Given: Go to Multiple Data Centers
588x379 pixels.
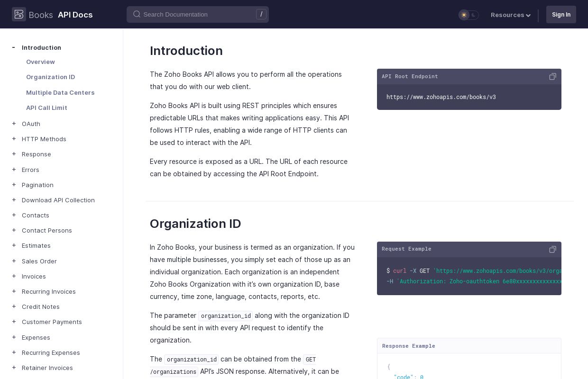Looking at the screenshot, I should click(x=60, y=92).
